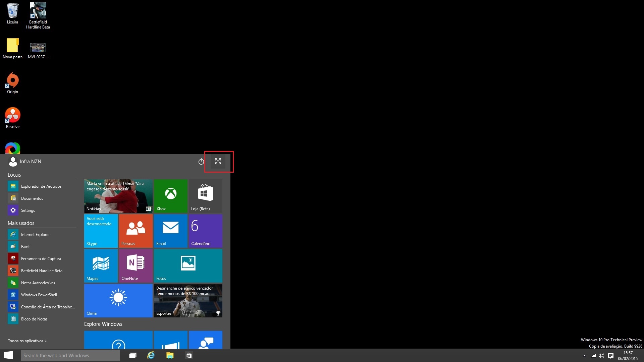Toggle the volume icon in system tray
The width and height of the screenshot is (644, 362).
tap(601, 356)
